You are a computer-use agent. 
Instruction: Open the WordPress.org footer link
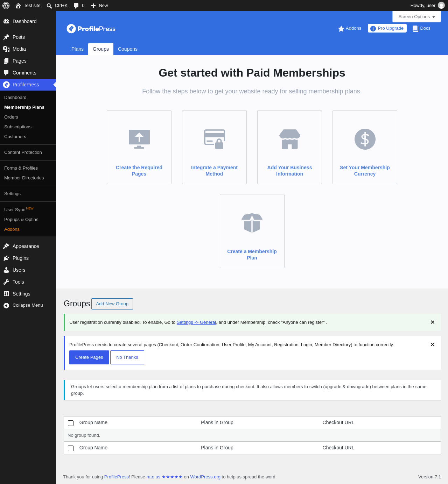pos(205,477)
